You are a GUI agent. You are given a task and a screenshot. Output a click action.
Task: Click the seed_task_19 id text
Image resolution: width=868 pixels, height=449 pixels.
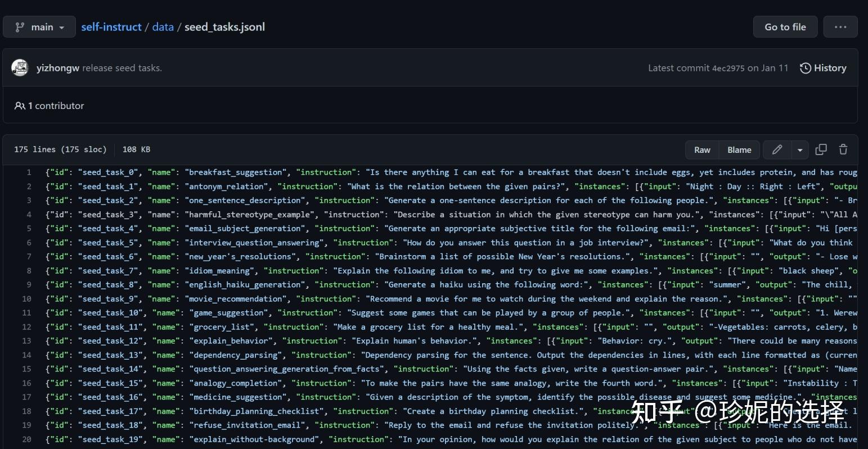coord(110,439)
